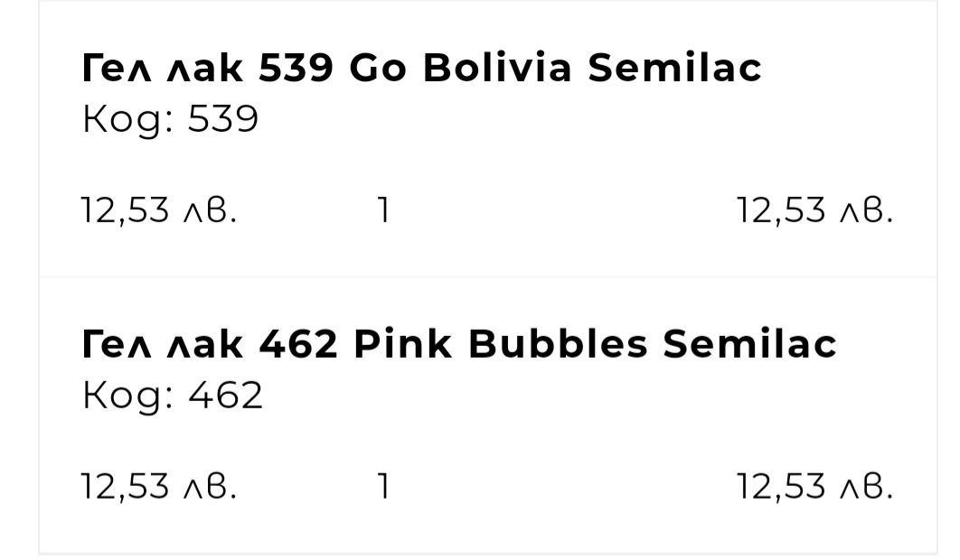Screen dimensions: 960x560
Task: Click the number 539 in the bold title
Action: point(296,70)
